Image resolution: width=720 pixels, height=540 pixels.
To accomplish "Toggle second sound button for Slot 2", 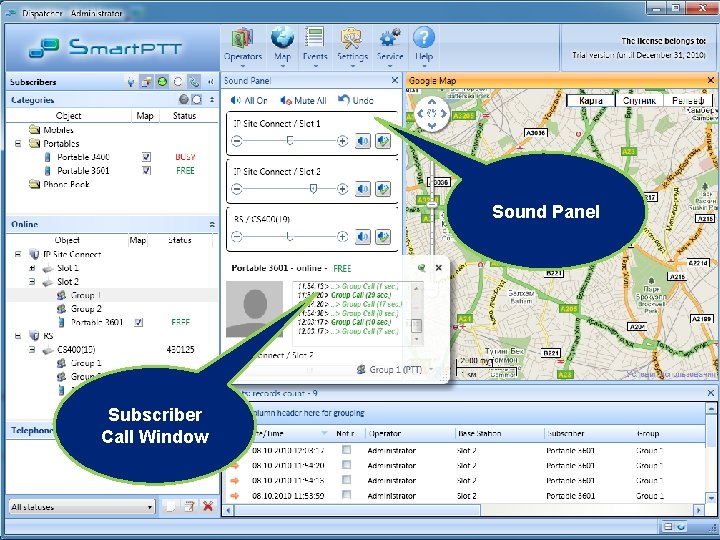I will (x=383, y=189).
